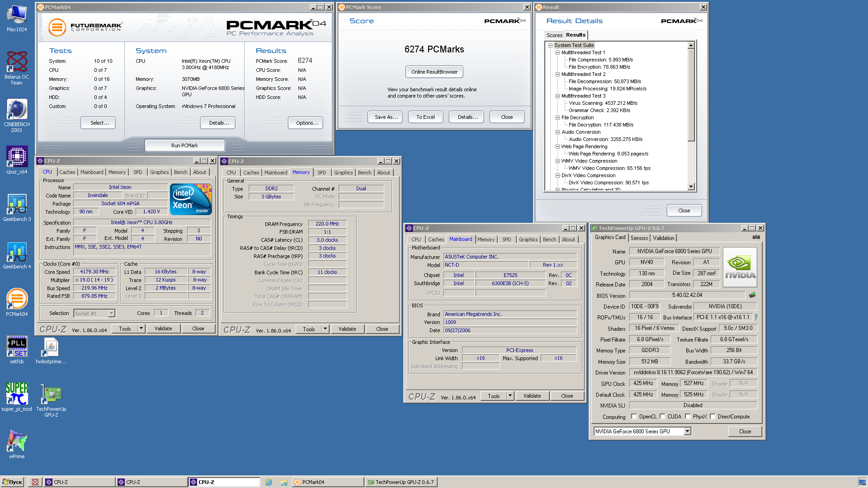The image size is (868, 488).
Task: Open TechPowerUp GPU-Z desktop shortcut
Action: [x=51, y=400]
